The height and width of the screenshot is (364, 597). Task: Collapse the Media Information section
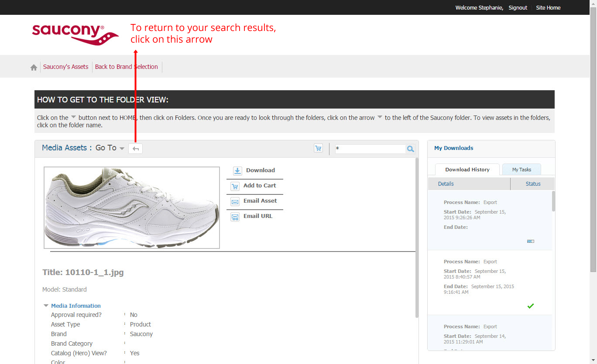pos(46,306)
